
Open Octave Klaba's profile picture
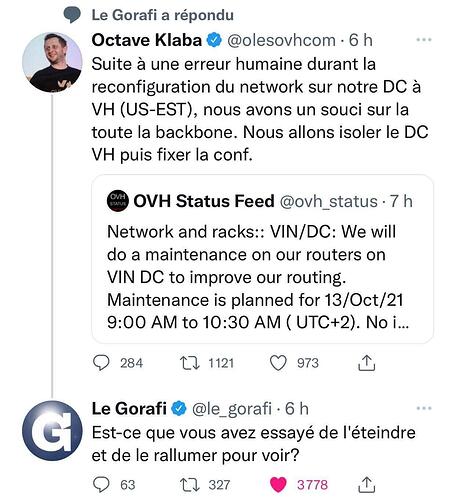coord(52,62)
